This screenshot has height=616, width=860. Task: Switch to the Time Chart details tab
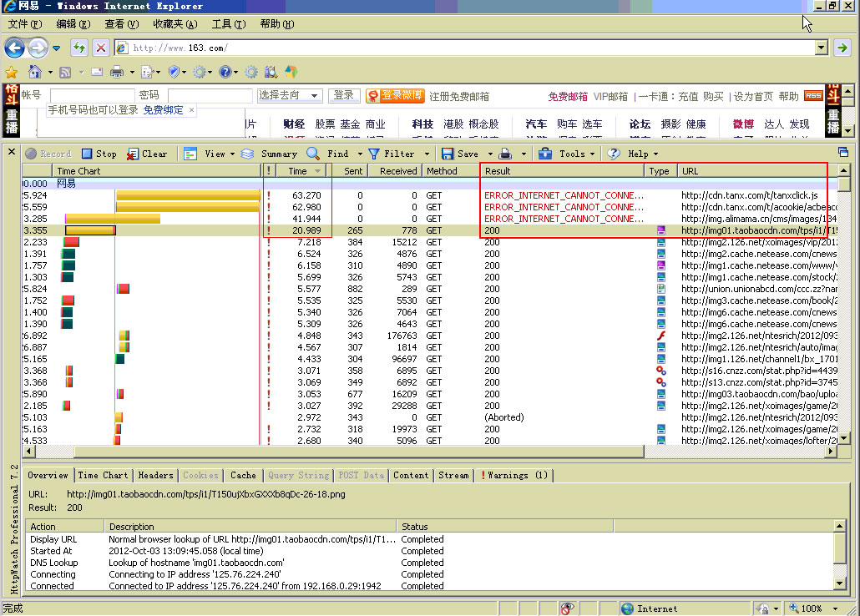tap(103, 475)
